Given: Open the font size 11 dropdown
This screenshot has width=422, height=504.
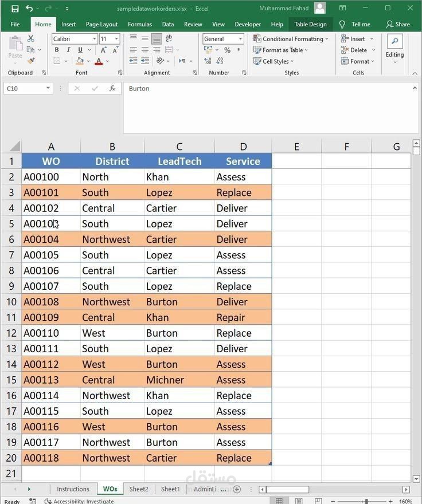Looking at the screenshot, I should (116, 39).
